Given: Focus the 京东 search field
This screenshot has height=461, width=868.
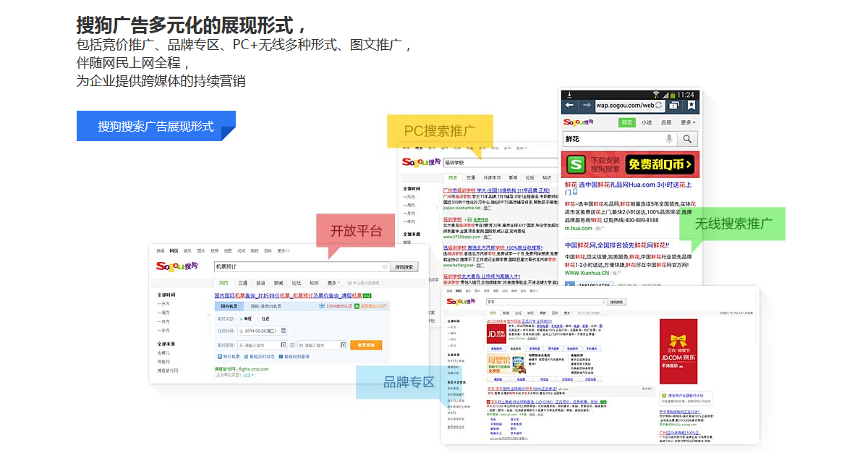Looking at the screenshot, I should tap(545, 302).
